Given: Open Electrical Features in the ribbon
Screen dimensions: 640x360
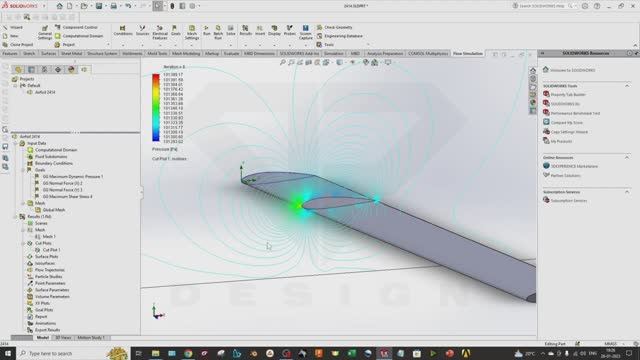Looking at the screenshot, I should [x=160, y=32].
